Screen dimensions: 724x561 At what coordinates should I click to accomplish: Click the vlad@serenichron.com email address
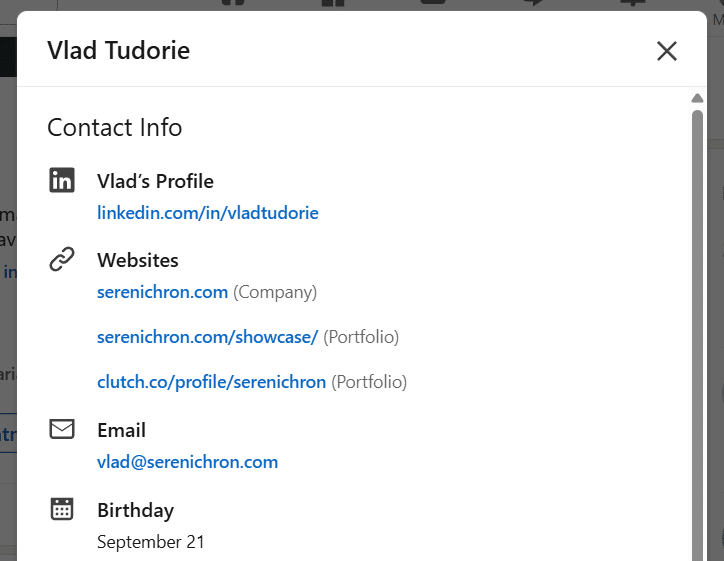[187, 462]
